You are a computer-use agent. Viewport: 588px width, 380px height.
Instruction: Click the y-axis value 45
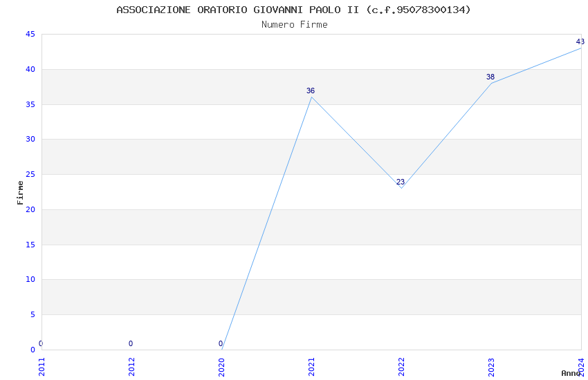[30, 34]
